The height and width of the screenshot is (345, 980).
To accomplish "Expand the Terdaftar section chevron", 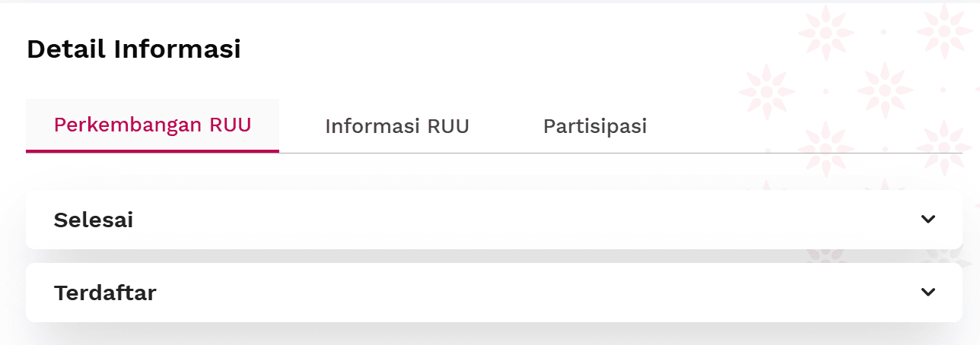I will click(928, 293).
